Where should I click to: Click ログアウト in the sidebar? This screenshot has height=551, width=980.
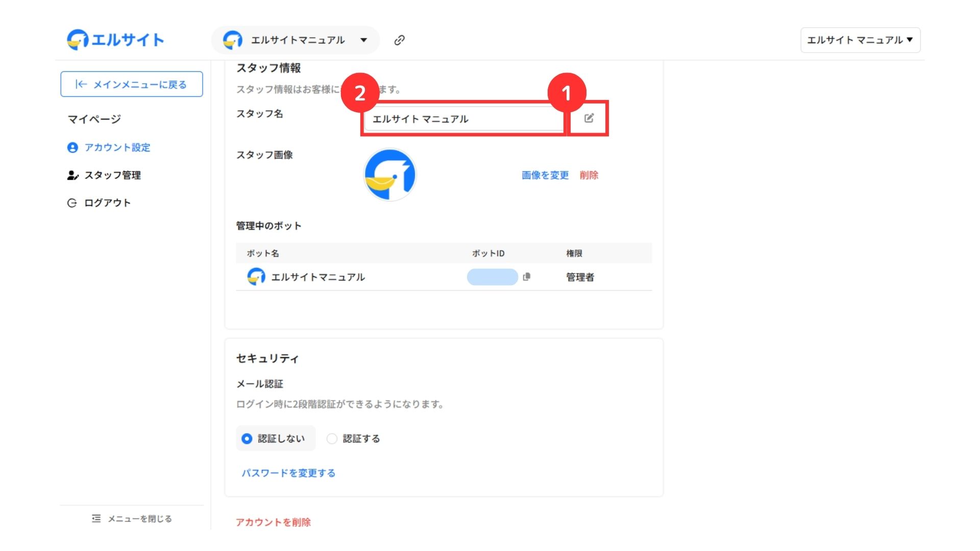(x=107, y=203)
